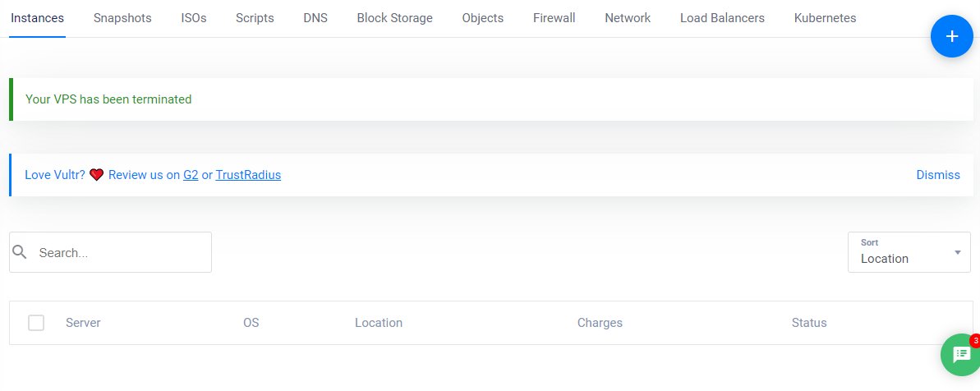Image resolution: width=980 pixels, height=391 pixels.
Task: Click the Sort dropdown arrow
Action: [957, 252]
